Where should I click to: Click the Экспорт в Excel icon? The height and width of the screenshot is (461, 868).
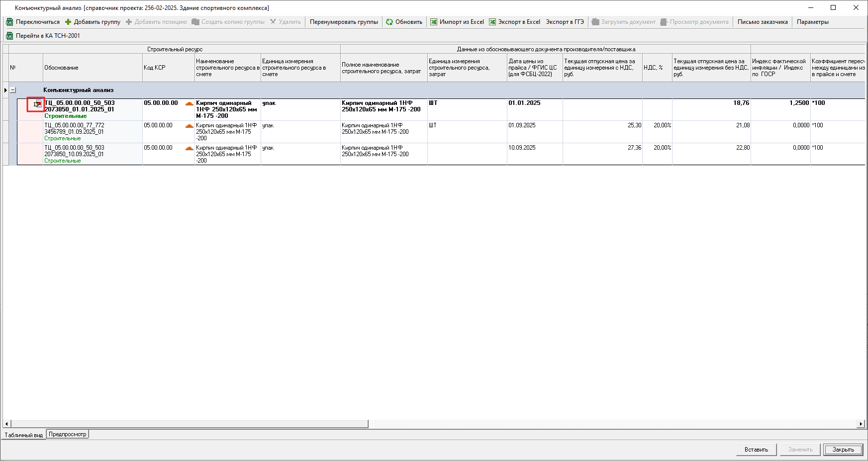click(492, 22)
